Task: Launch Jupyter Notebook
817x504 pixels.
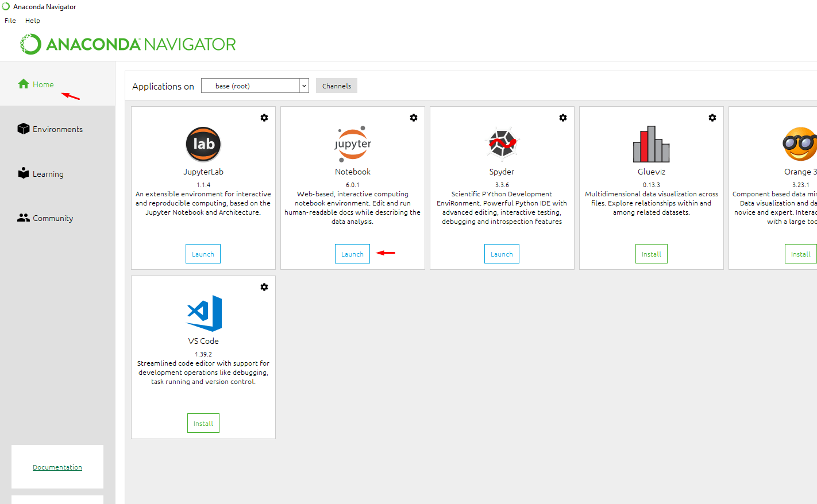Action: click(352, 254)
